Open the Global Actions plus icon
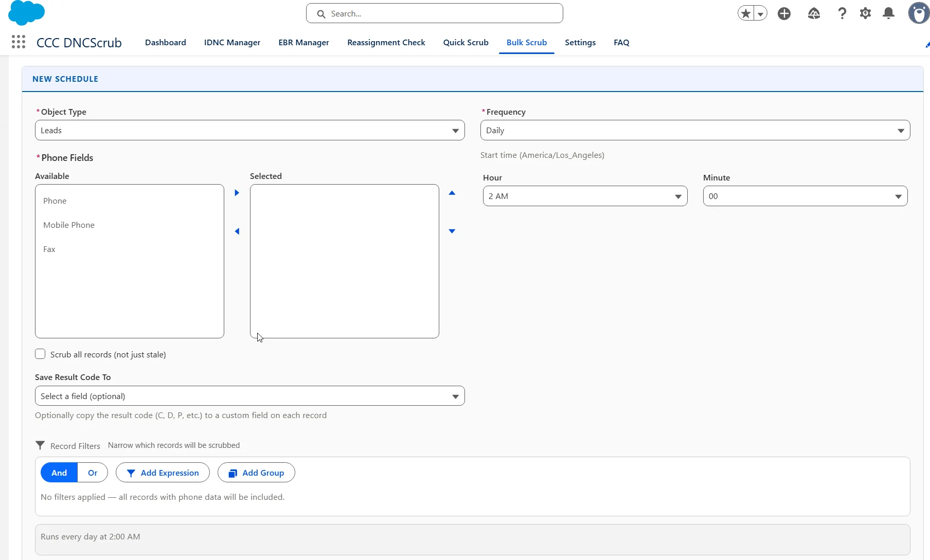This screenshot has width=930, height=560. pos(784,13)
